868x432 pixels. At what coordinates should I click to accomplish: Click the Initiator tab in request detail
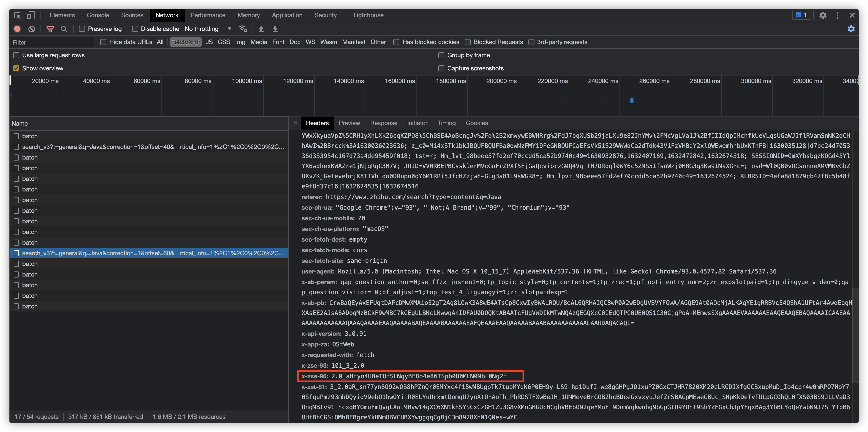pyautogui.click(x=417, y=123)
